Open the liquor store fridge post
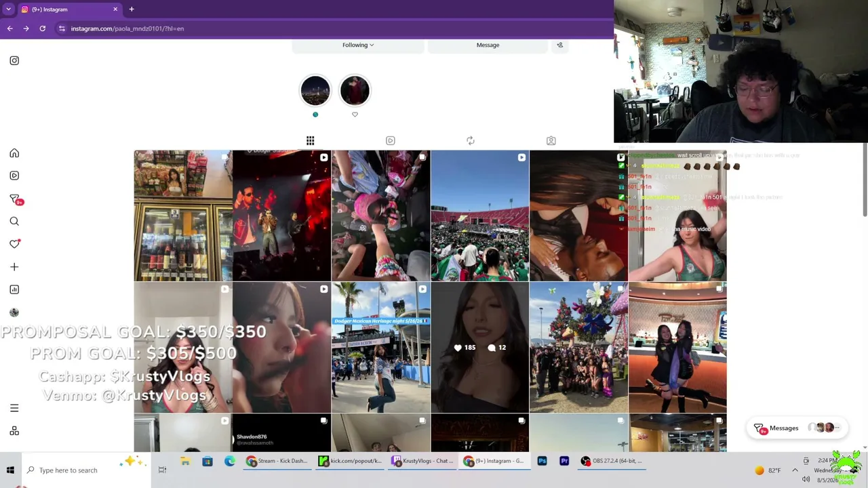This screenshot has width=868, height=488. pos(183,216)
